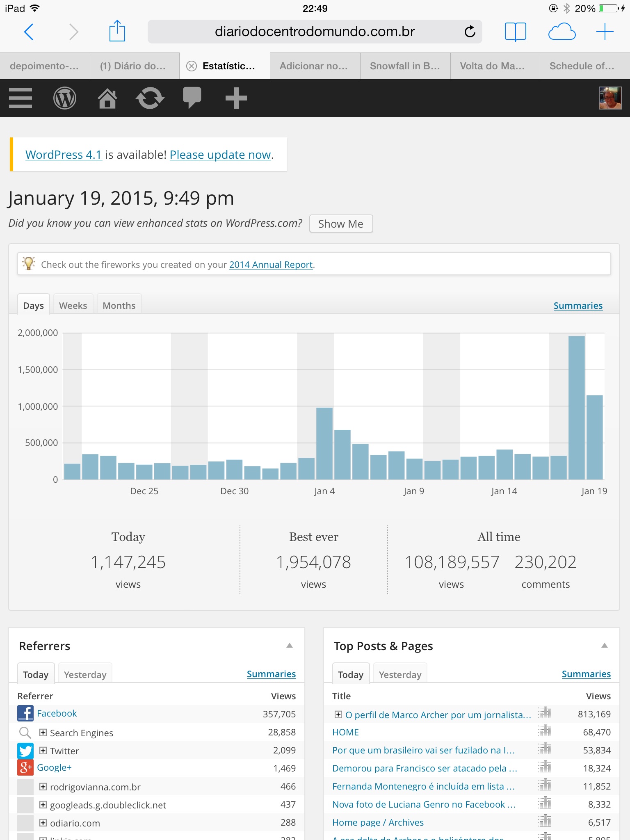Image resolution: width=630 pixels, height=840 pixels.
Task: Collapse the Referrers panel
Action: tap(290, 646)
